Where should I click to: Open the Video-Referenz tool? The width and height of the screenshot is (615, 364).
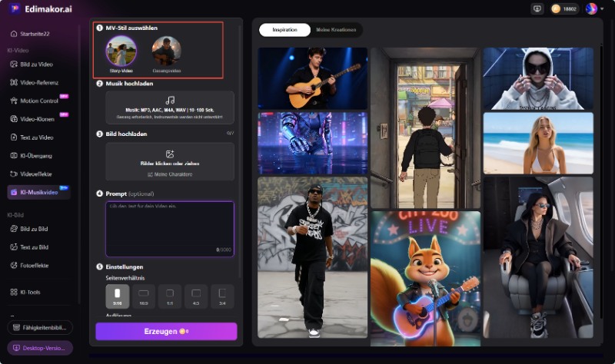[x=35, y=82]
